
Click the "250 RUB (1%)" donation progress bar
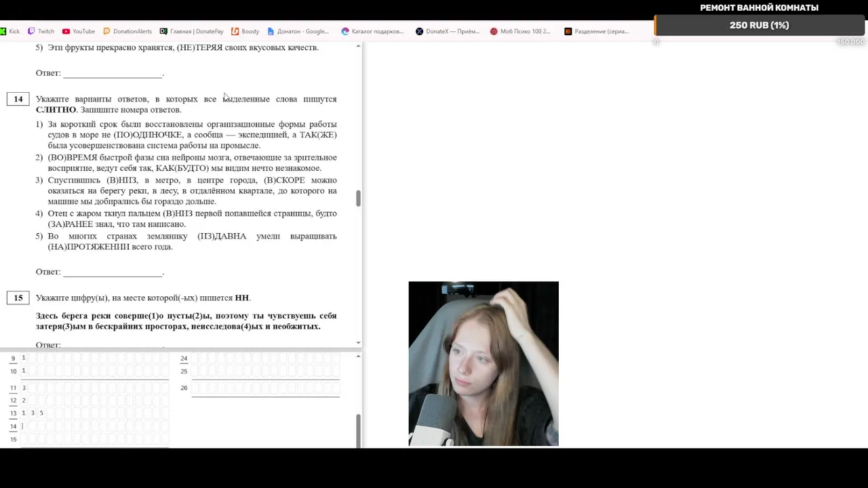pyautogui.click(x=759, y=25)
